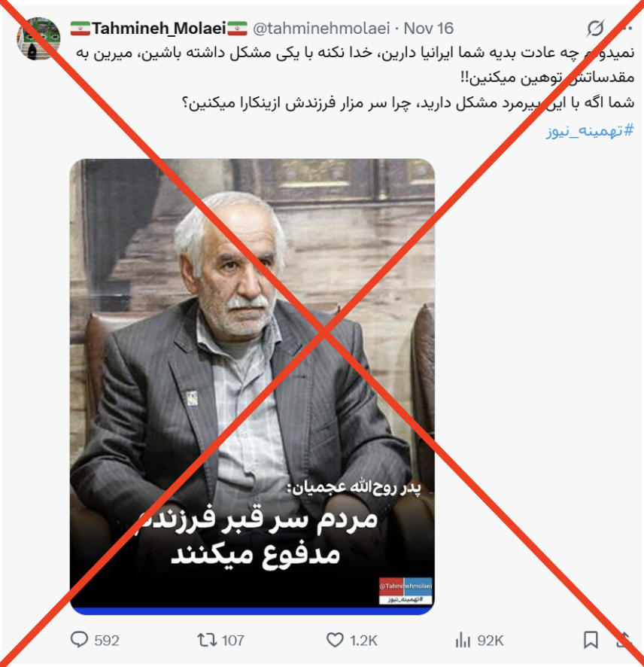Enlarge the attached elderly man photo

click(253, 386)
